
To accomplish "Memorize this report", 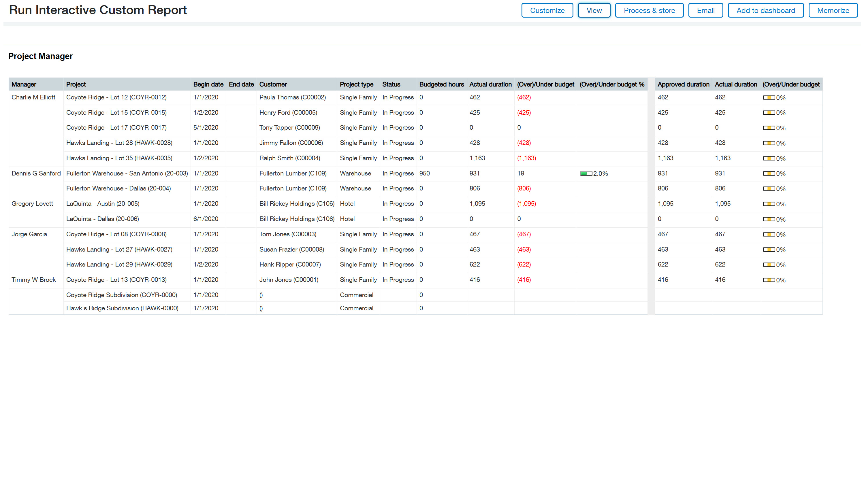I will 833,10.
